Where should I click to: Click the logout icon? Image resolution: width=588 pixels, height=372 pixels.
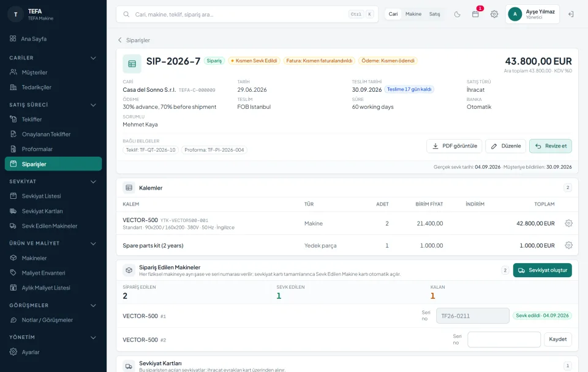pos(571,14)
